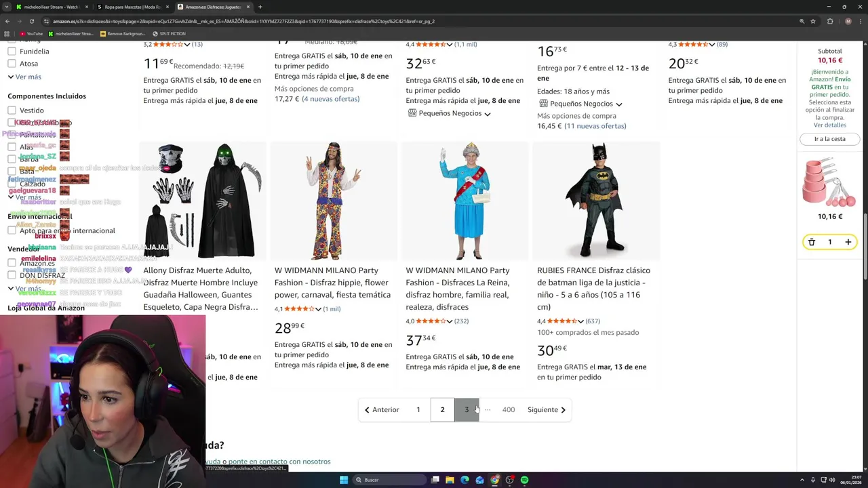Go to Anterior page

pyautogui.click(x=382, y=409)
